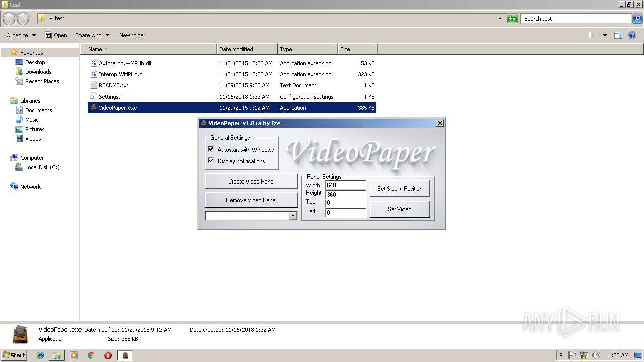The width and height of the screenshot is (644, 362).
Task: Click the network tray icon
Action: [x=584, y=355]
